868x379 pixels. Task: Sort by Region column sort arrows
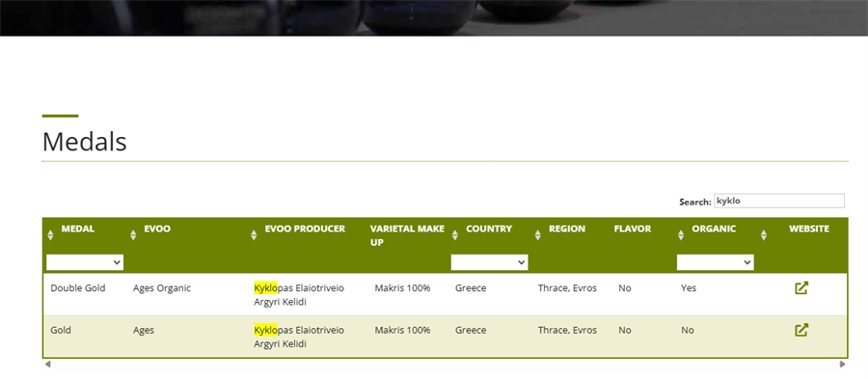(537, 235)
